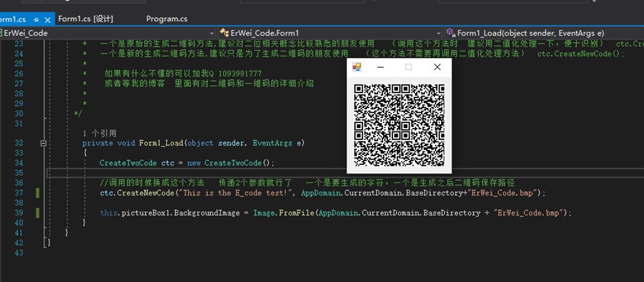Maximize the QR code form window
This screenshot has width=644, height=282.
point(409,67)
